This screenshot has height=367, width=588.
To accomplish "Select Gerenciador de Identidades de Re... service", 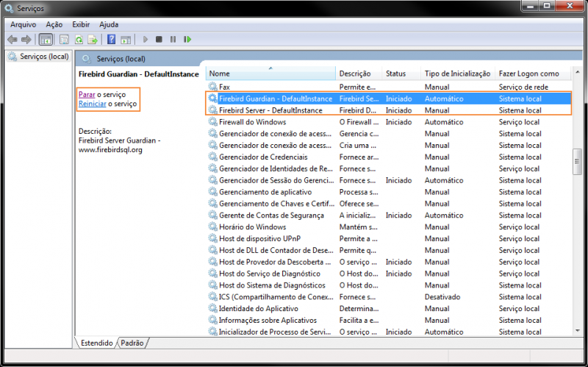I will [389, 168].
